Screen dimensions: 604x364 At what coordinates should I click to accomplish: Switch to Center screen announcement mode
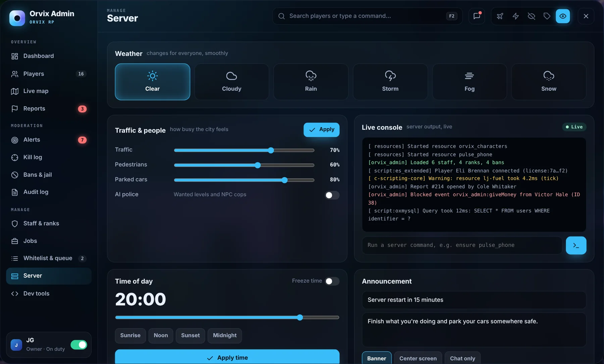coord(418,358)
